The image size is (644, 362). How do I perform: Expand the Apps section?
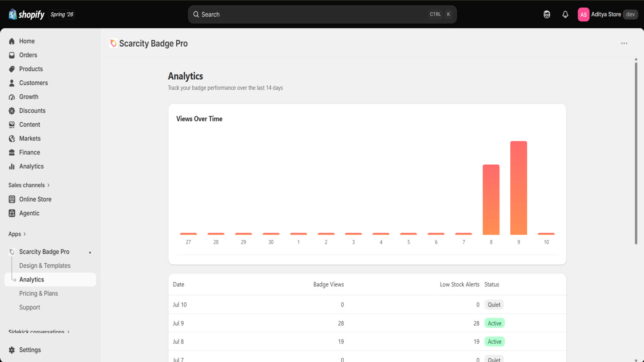(x=17, y=234)
